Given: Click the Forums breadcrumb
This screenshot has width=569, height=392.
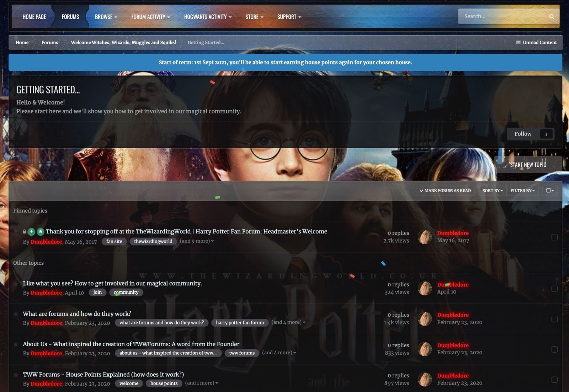Looking at the screenshot, I should tap(50, 42).
